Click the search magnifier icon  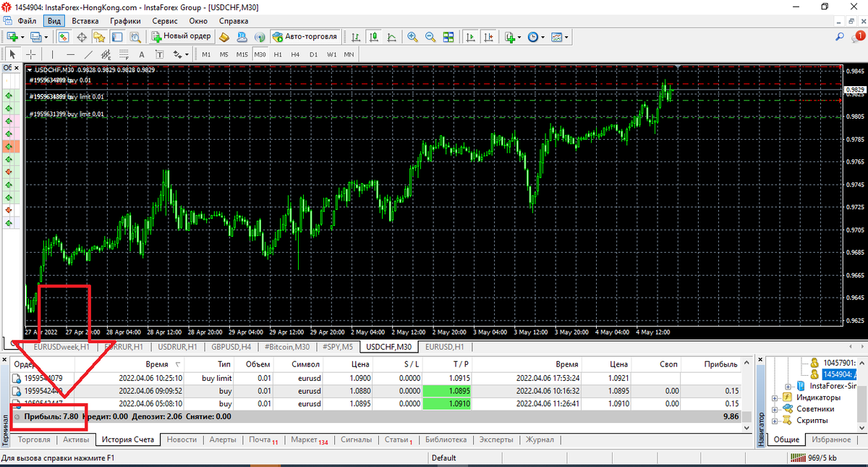(x=841, y=37)
